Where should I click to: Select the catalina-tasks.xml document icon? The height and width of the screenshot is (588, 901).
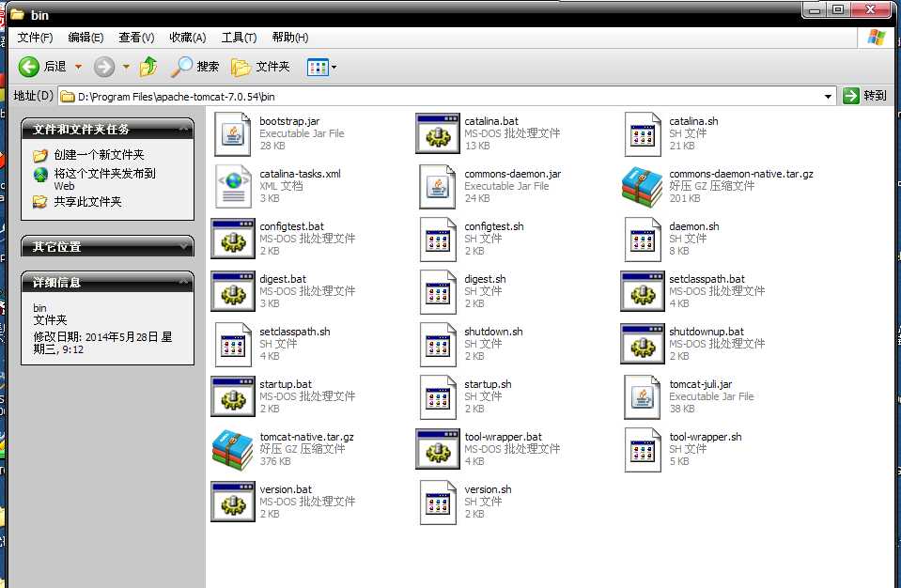pyautogui.click(x=233, y=187)
